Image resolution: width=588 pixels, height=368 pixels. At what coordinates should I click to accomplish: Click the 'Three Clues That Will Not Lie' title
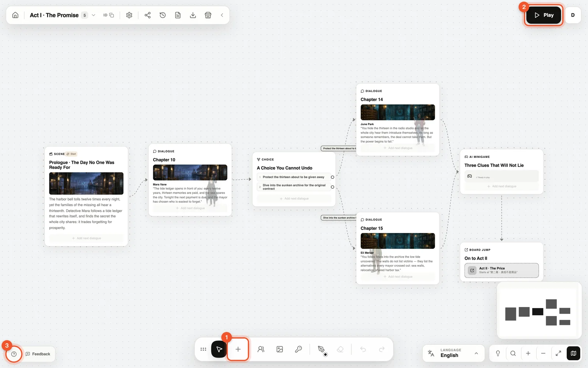pyautogui.click(x=494, y=165)
